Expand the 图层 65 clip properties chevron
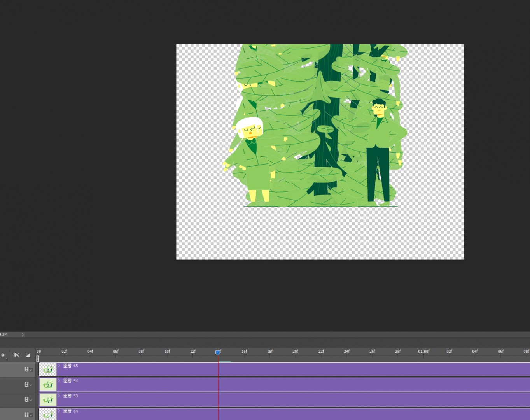The width and height of the screenshot is (530, 420). [59, 366]
